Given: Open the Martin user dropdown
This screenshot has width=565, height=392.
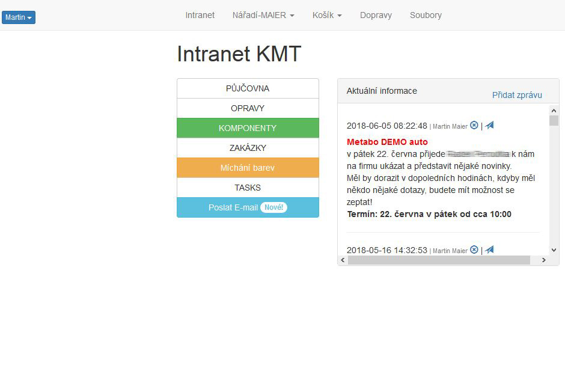Looking at the screenshot, I should (x=19, y=17).
